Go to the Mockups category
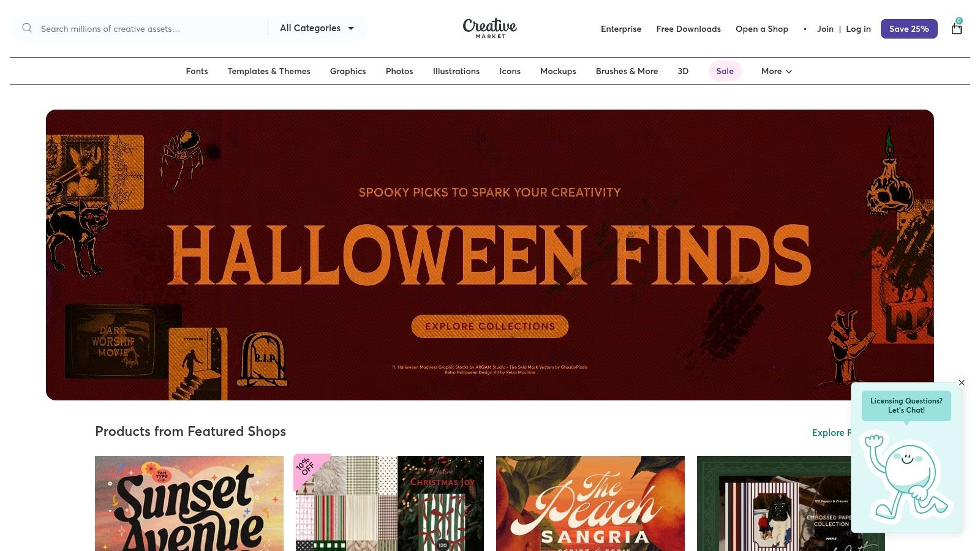The height and width of the screenshot is (551, 980). coord(558,71)
